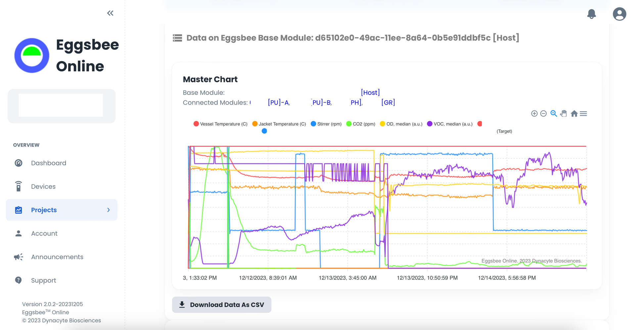Activate the chart panning hand tool

[x=564, y=114]
